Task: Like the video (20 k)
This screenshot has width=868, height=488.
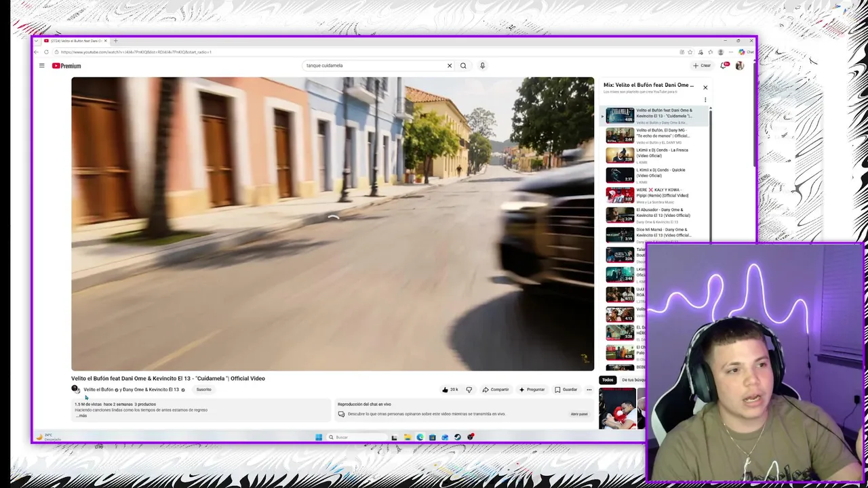Action: click(x=450, y=390)
